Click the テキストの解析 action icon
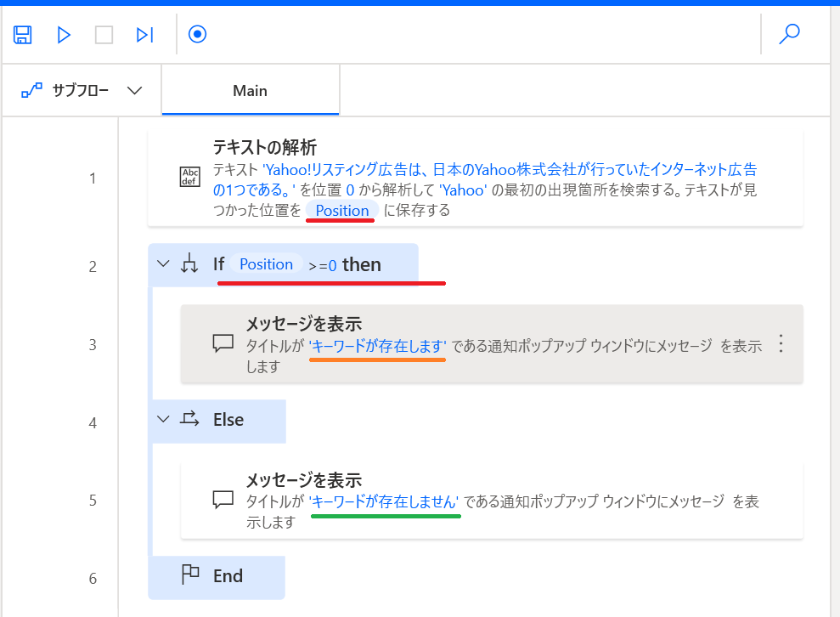 tap(189, 177)
